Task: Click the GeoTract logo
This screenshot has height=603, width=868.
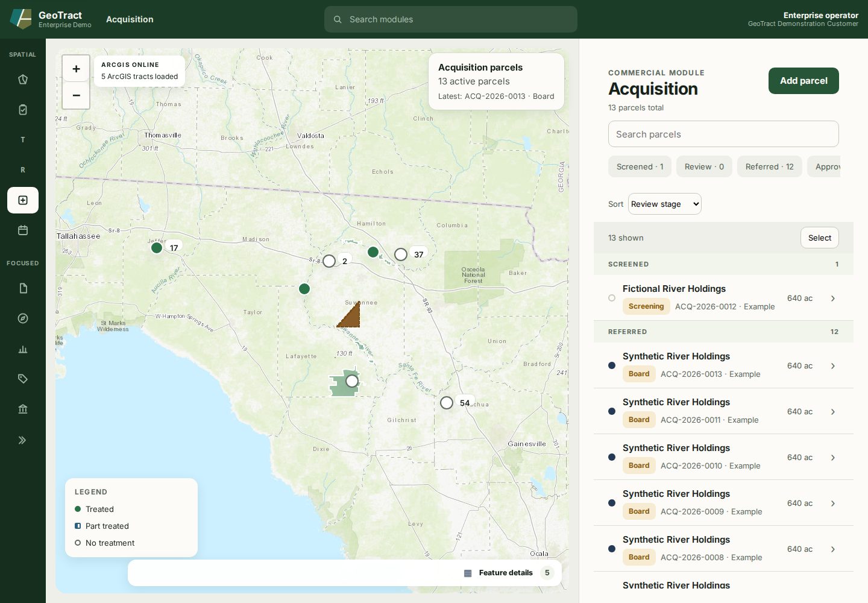Action: pyautogui.click(x=20, y=19)
